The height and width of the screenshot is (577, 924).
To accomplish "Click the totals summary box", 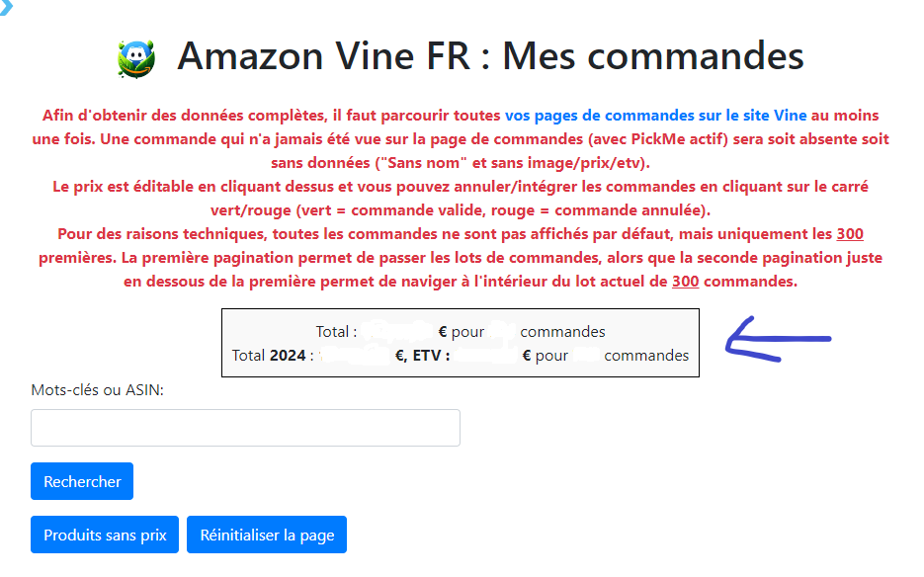I will 461,343.
